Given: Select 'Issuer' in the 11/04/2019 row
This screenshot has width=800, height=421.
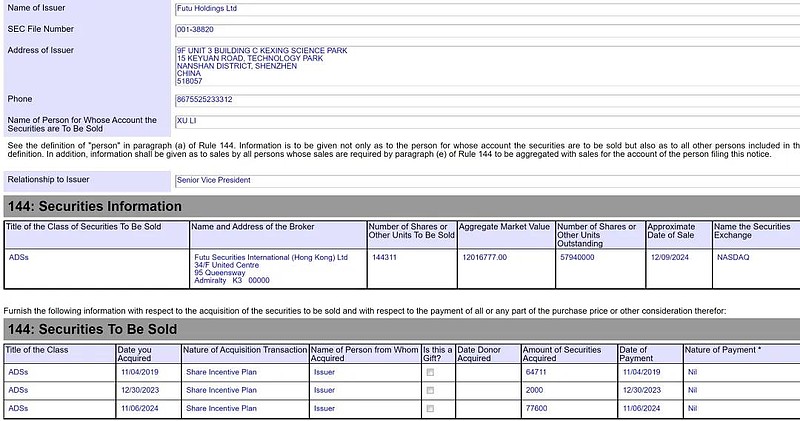Looking at the screenshot, I should (324, 372).
